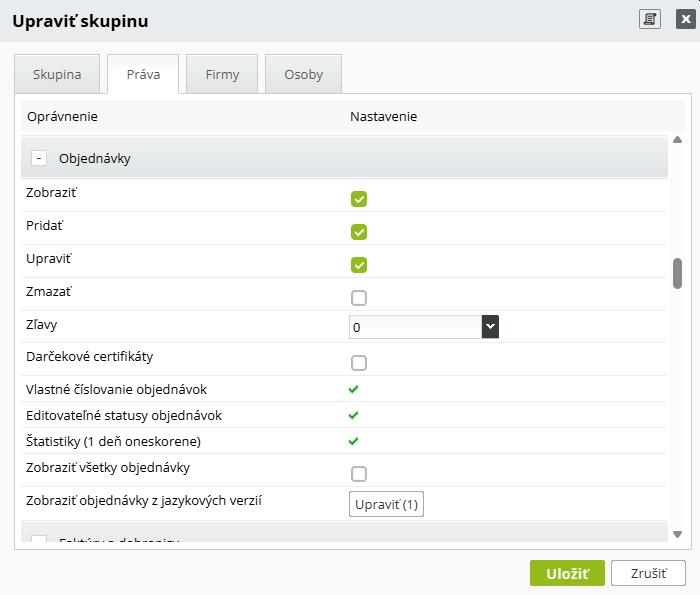Open the Zľavy dropdown list
Screen dimensions: 700x595
490,327
